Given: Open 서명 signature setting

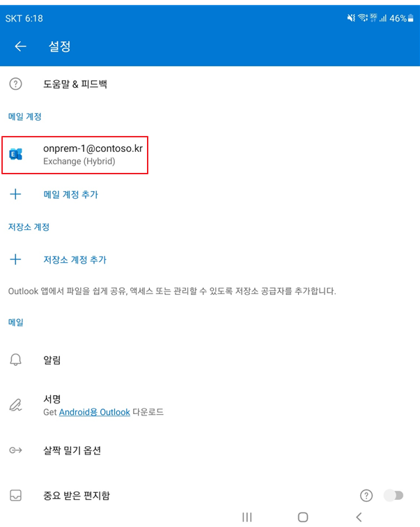Looking at the screenshot, I should (x=210, y=405).
